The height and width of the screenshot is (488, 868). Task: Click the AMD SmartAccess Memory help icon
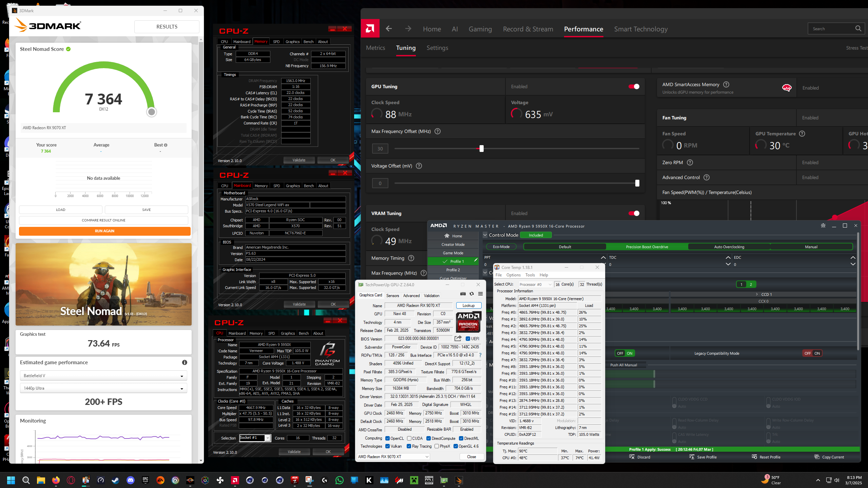point(726,84)
